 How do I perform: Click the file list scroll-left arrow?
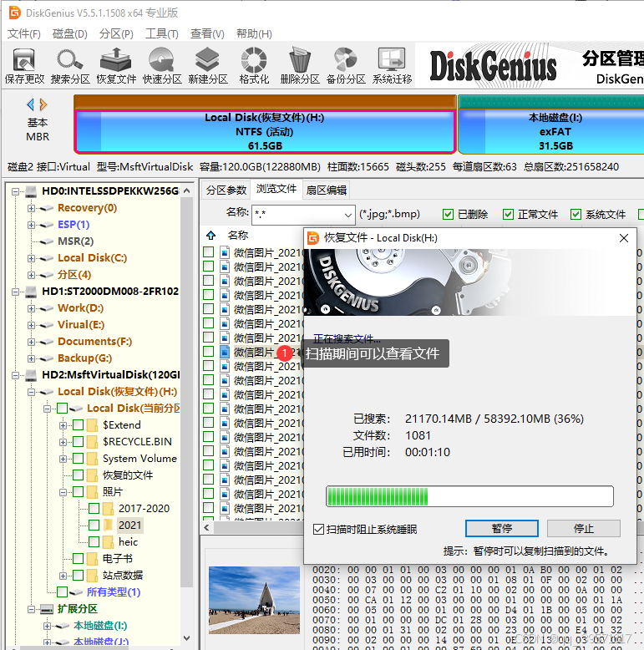click(207, 527)
